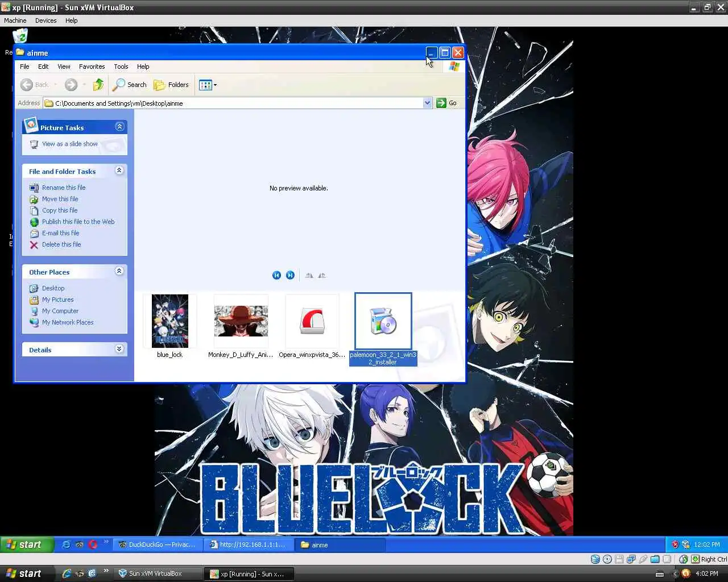The height and width of the screenshot is (582, 728).
Task: Click the raccoon browser quick launch icon in guest
Action: pyautogui.click(x=80, y=544)
